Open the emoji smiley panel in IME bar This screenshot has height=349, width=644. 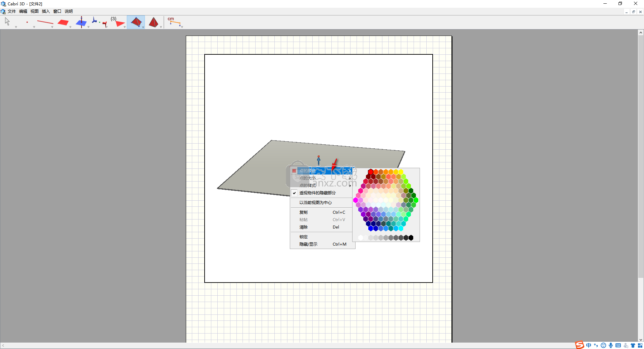(603, 345)
